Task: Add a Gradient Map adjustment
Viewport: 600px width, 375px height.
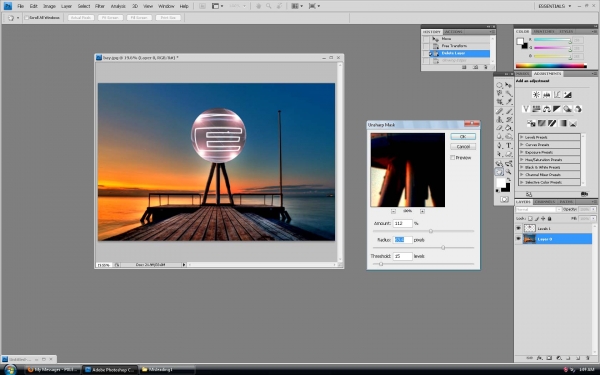Action: click(x=562, y=123)
